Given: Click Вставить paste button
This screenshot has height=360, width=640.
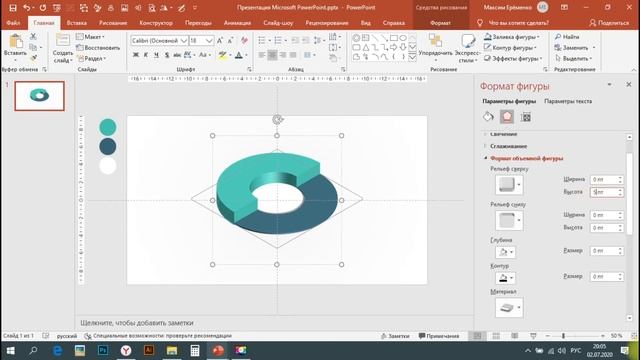Looking at the screenshot, I should 16,47.
